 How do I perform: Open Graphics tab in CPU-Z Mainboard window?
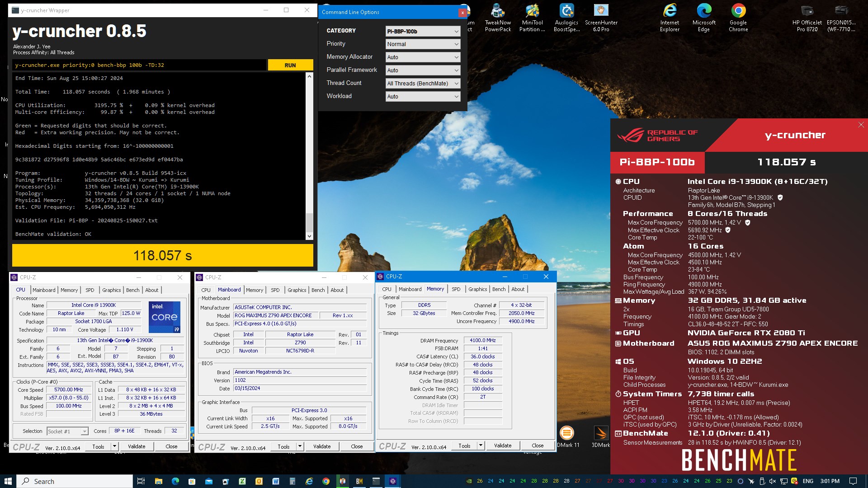tap(297, 290)
